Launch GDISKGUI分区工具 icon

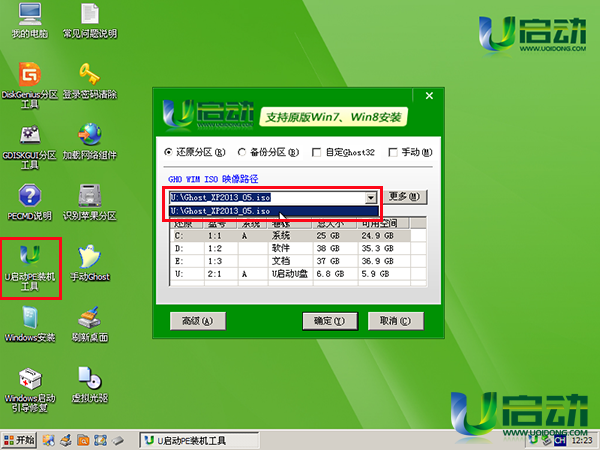click(30, 146)
